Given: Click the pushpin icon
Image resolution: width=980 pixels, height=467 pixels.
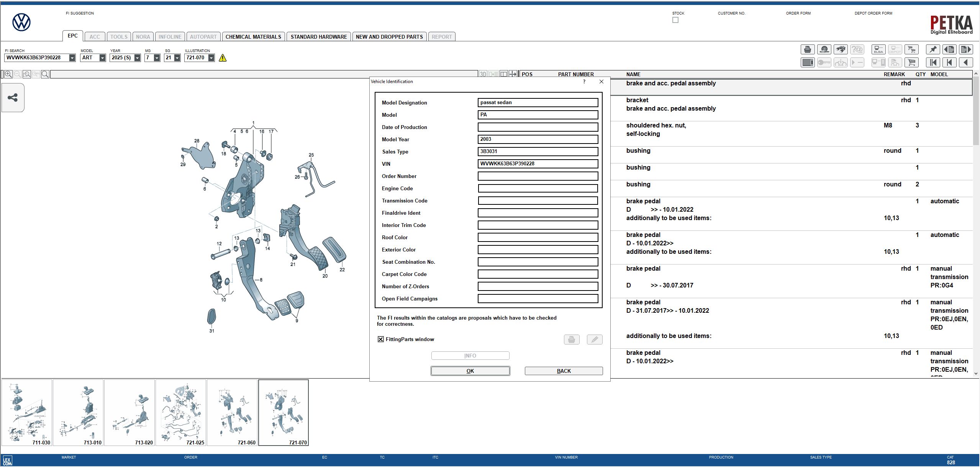Looking at the screenshot, I should pos(933,49).
